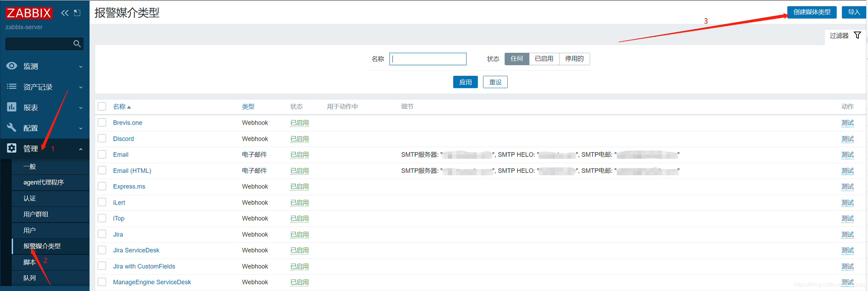This screenshot has height=291, width=868.
Task: Click the 导入 button
Action: point(854,12)
